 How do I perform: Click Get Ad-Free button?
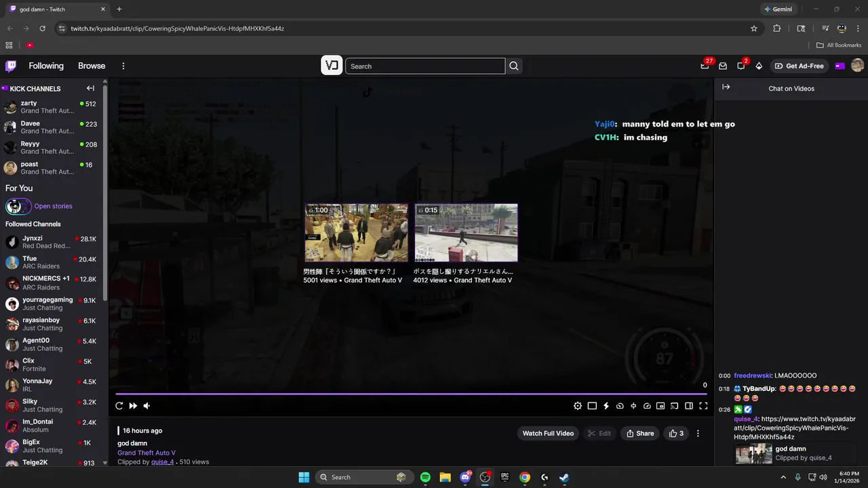tap(799, 66)
